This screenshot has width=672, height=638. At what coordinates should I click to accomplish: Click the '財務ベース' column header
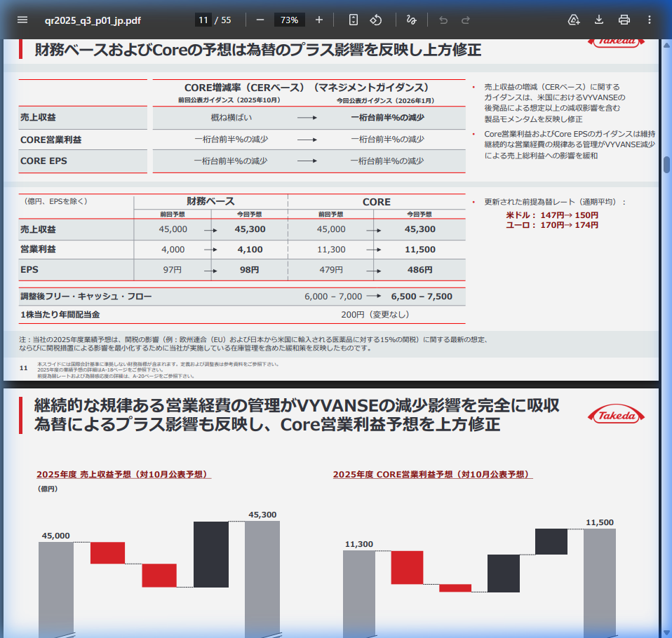click(x=210, y=201)
